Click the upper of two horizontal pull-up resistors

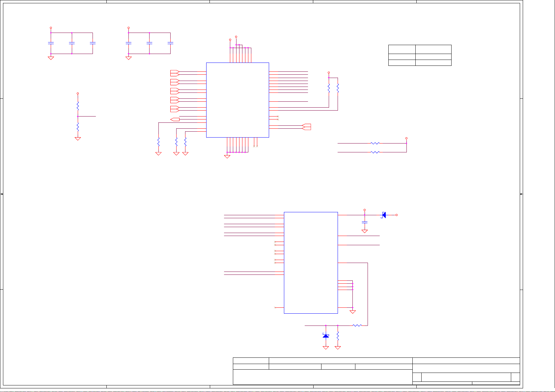point(375,143)
